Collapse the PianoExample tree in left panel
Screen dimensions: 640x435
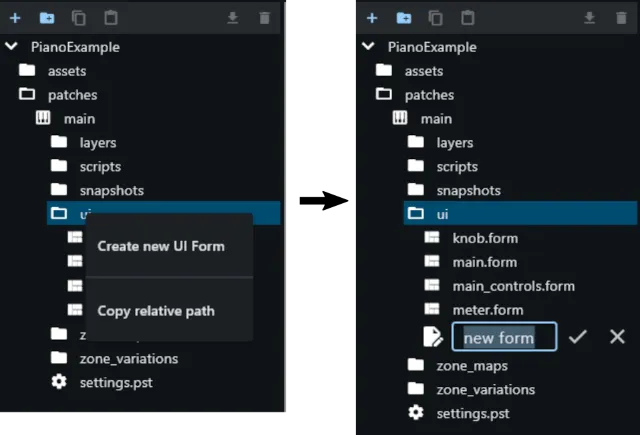point(11,47)
